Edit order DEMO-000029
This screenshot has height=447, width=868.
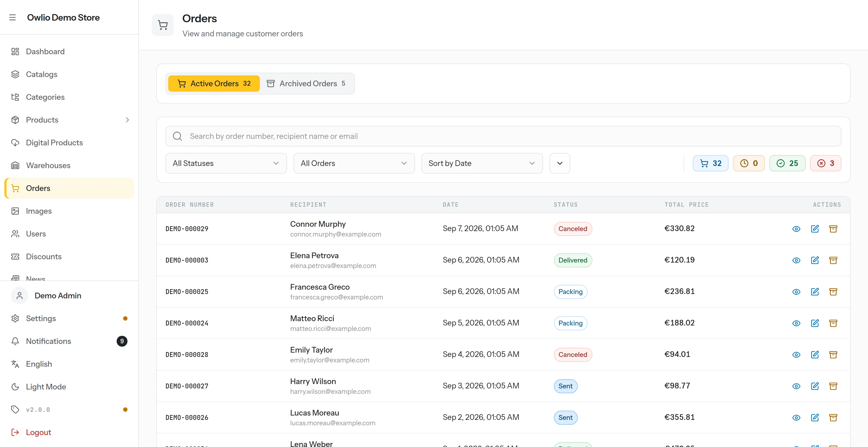click(815, 229)
